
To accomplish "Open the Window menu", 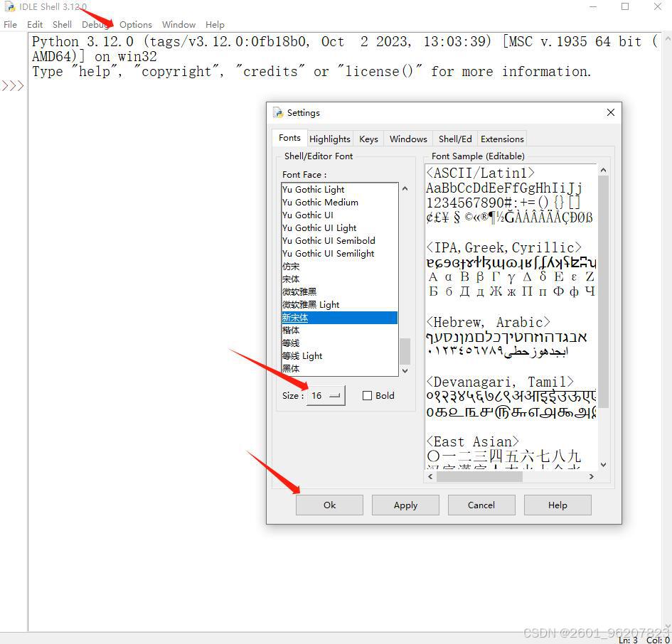I will pos(178,24).
